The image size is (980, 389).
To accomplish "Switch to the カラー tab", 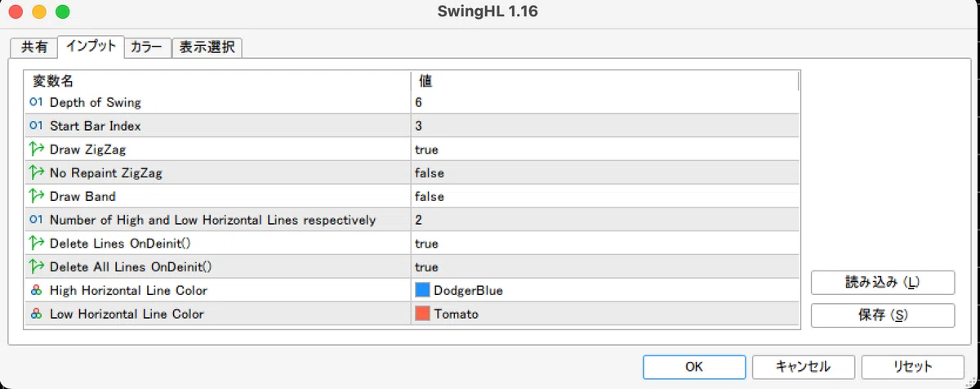I will (x=147, y=47).
